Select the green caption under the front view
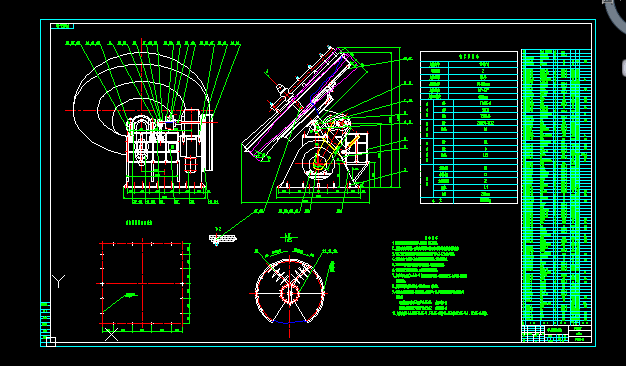This screenshot has height=366, width=626. [139, 223]
